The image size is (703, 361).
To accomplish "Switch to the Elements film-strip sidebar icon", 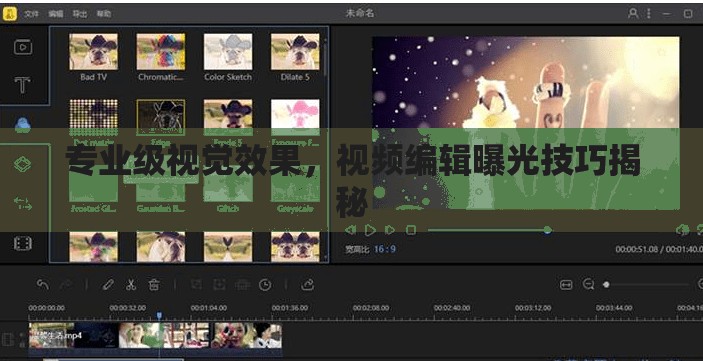I will pos(22,244).
